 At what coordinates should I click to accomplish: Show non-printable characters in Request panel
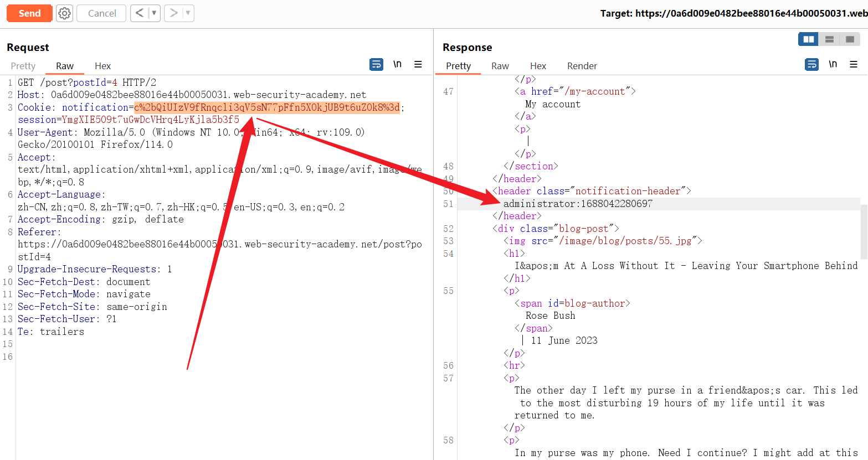pos(397,64)
